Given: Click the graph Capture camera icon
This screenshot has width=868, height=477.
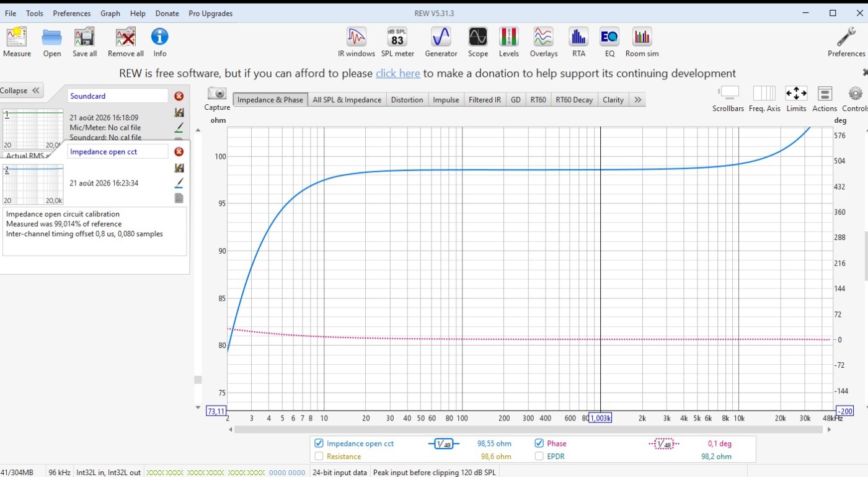Looking at the screenshot, I should pyautogui.click(x=217, y=98).
